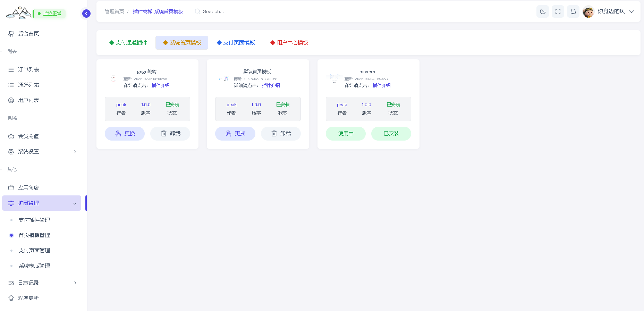Open 应用商店 from the sidebar

click(x=28, y=188)
